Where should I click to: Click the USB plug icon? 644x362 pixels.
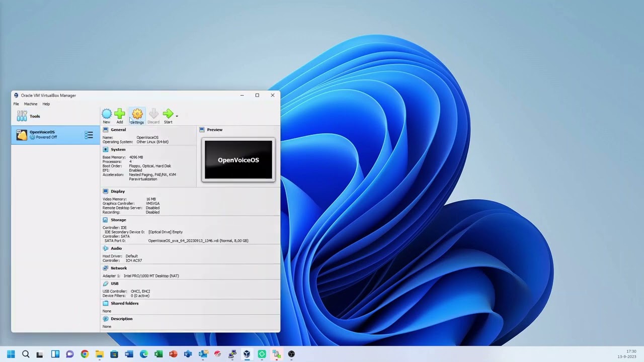pos(106,284)
